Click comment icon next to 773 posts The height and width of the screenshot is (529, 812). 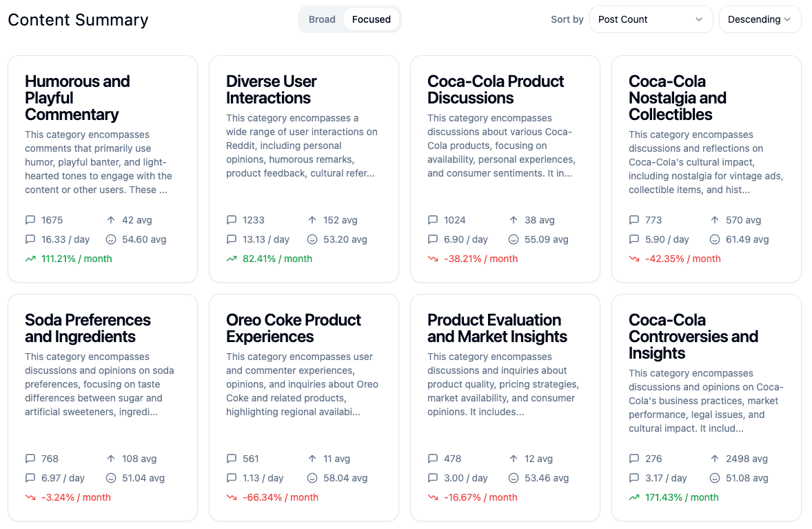pyautogui.click(x=634, y=220)
